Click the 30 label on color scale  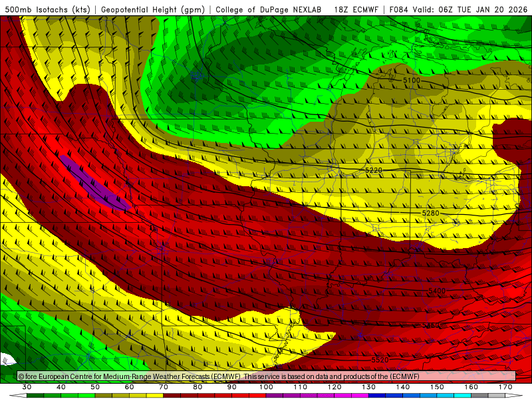point(27,387)
